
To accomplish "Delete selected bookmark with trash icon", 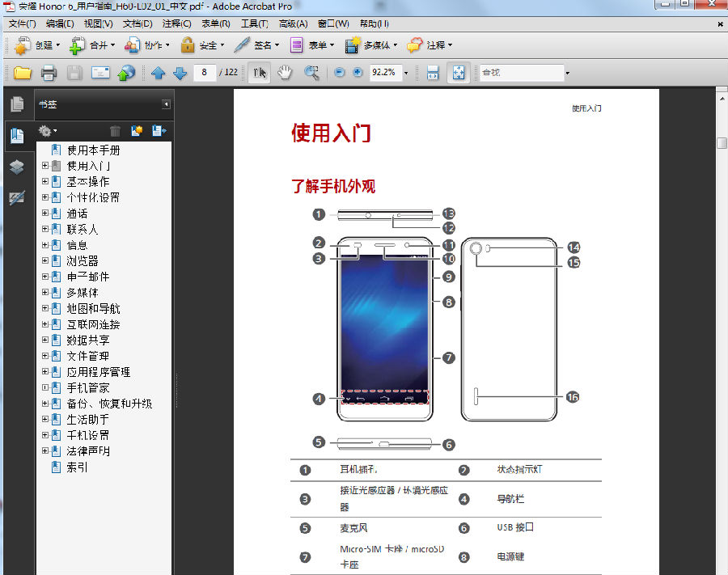I will pos(114,131).
